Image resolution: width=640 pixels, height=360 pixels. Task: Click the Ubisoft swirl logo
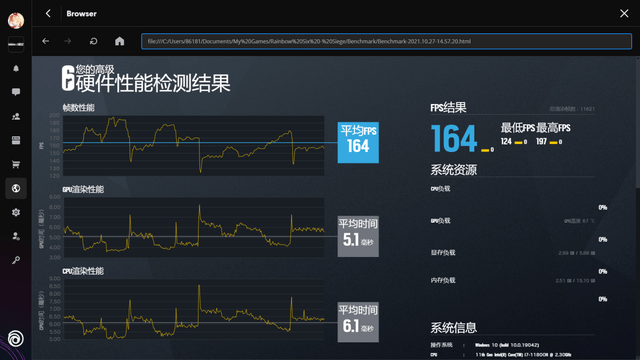point(16,339)
